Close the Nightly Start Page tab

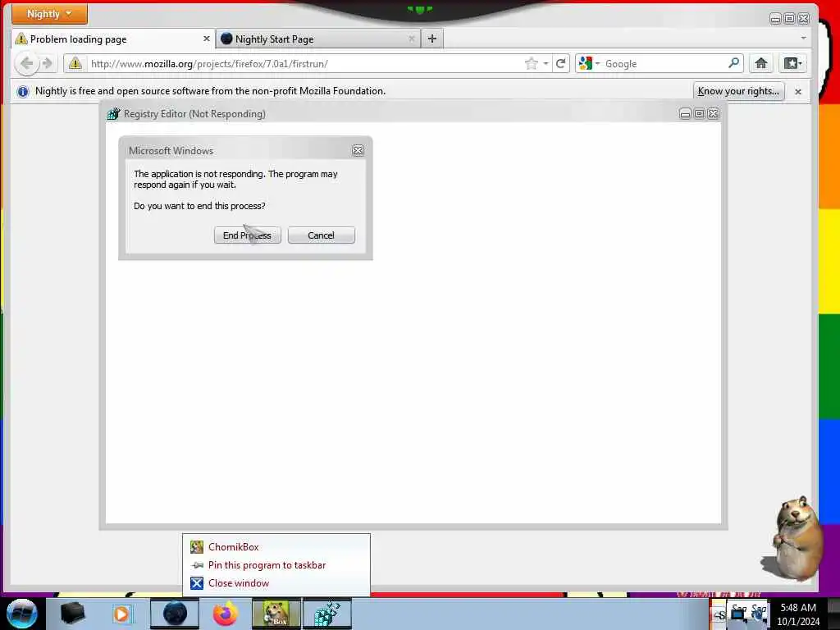tap(412, 39)
